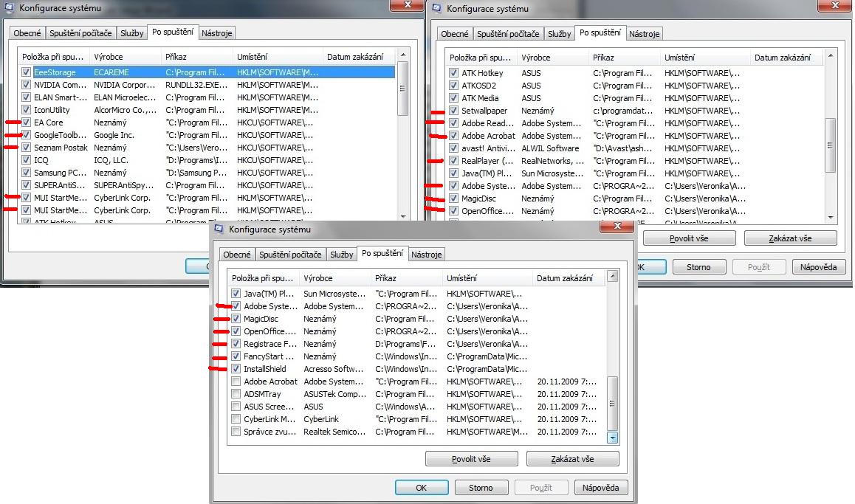Click Storno in the front window
Screen dimensions: 855x504
[481, 487]
